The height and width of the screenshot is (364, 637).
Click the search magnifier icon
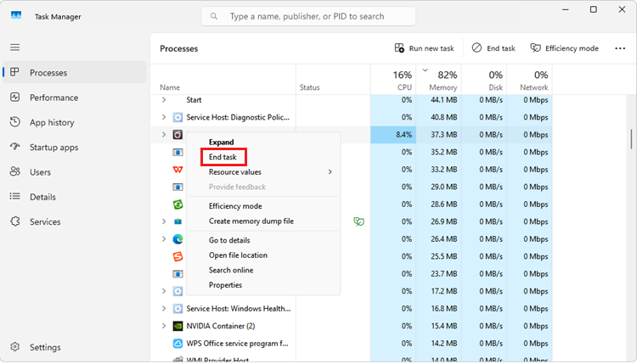[x=214, y=16]
